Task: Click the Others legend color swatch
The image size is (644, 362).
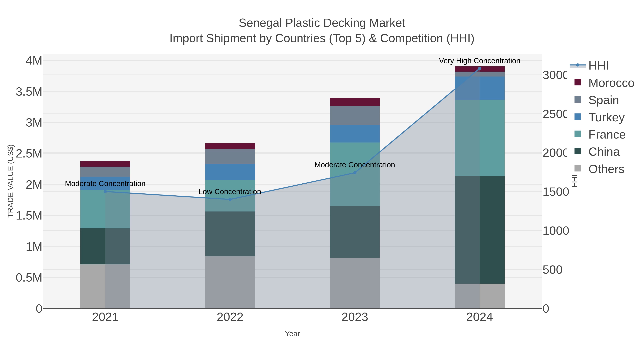Action: click(x=578, y=168)
